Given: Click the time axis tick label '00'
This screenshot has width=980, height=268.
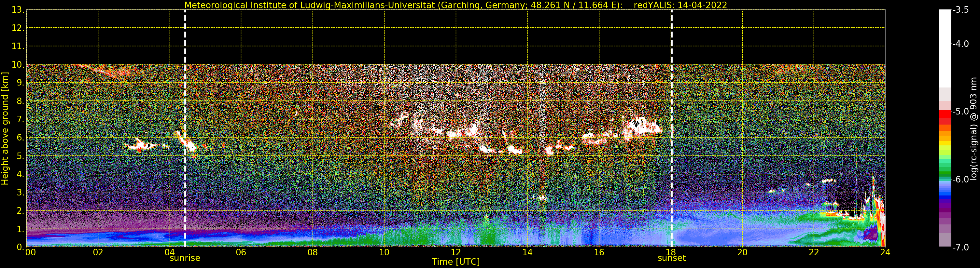Looking at the screenshot, I should point(30,252).
